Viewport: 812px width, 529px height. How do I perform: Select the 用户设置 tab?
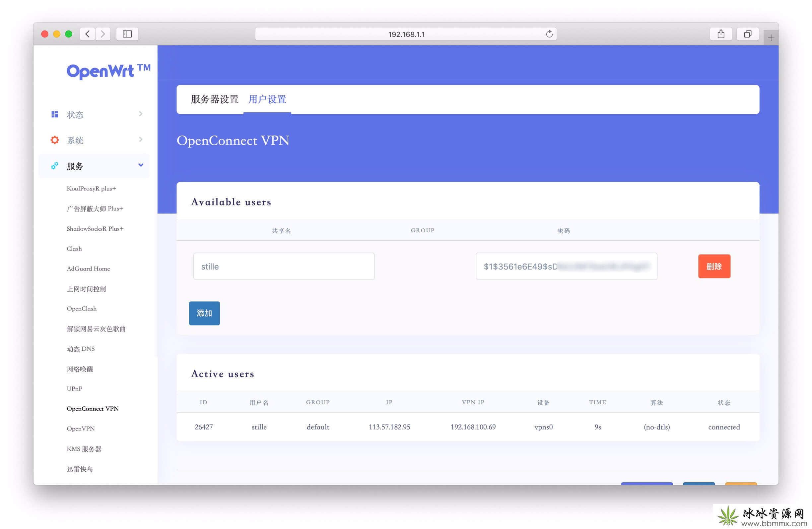(x=267, y=99)
